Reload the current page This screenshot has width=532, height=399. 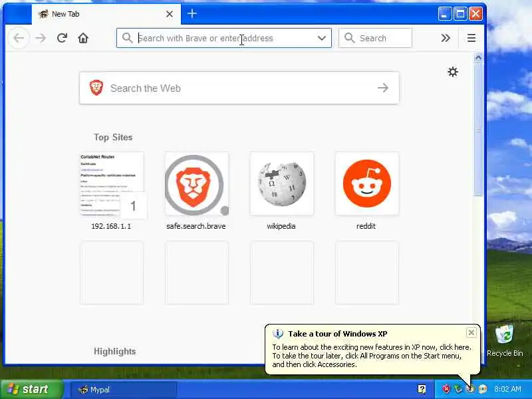(x=62, y=38)
